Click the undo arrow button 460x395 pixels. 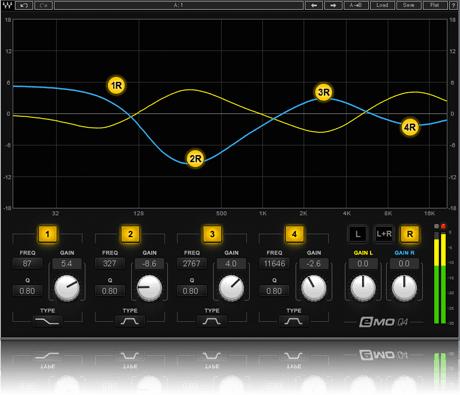tap(24, 5)
